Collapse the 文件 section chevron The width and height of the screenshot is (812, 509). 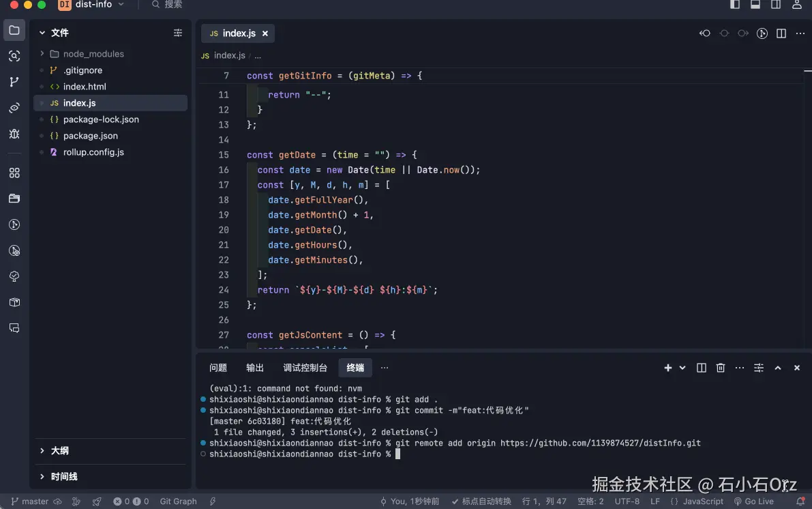(42, 33)
